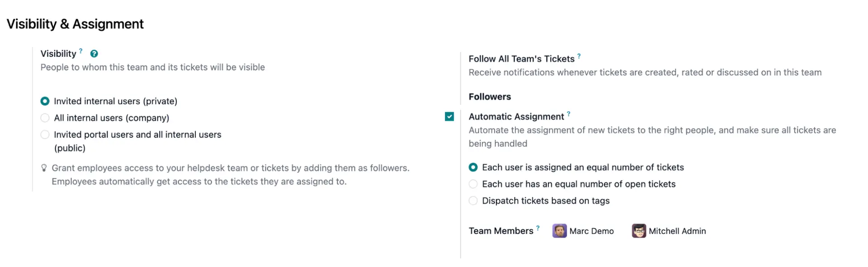Click tooltip mark next to Team Members

point(538,228)
